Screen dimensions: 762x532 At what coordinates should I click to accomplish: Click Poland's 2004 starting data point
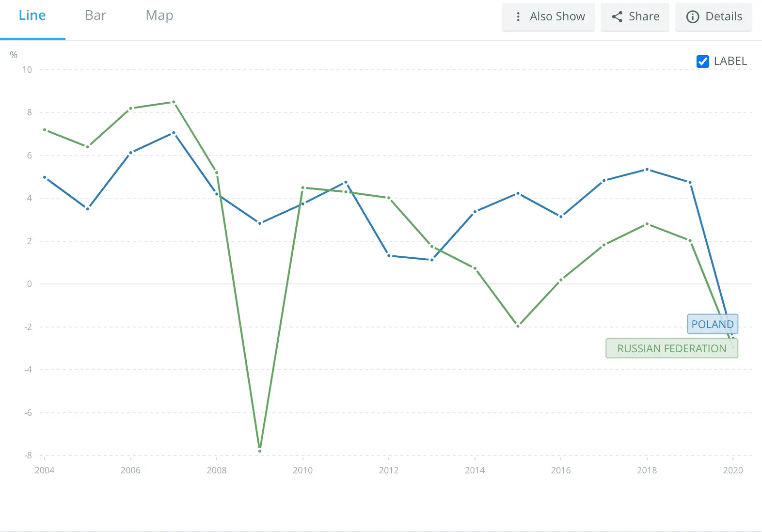point(45,177)
